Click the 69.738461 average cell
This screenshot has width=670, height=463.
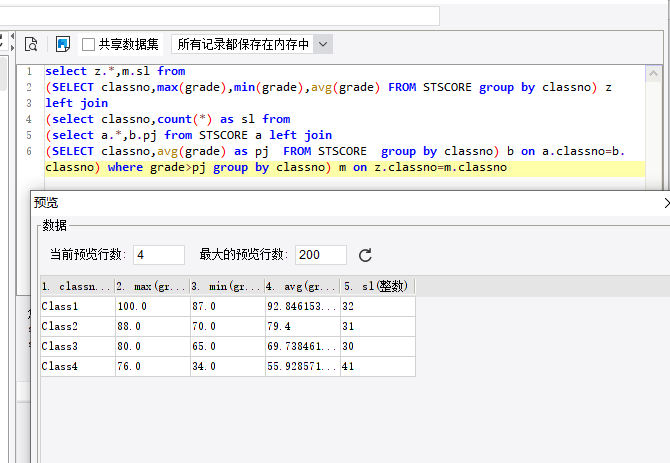(303, 346)
